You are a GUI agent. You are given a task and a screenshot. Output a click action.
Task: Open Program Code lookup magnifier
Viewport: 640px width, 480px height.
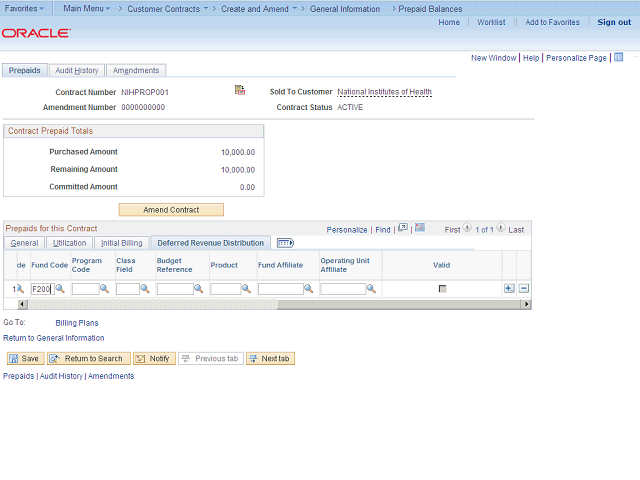coord(104,289)
